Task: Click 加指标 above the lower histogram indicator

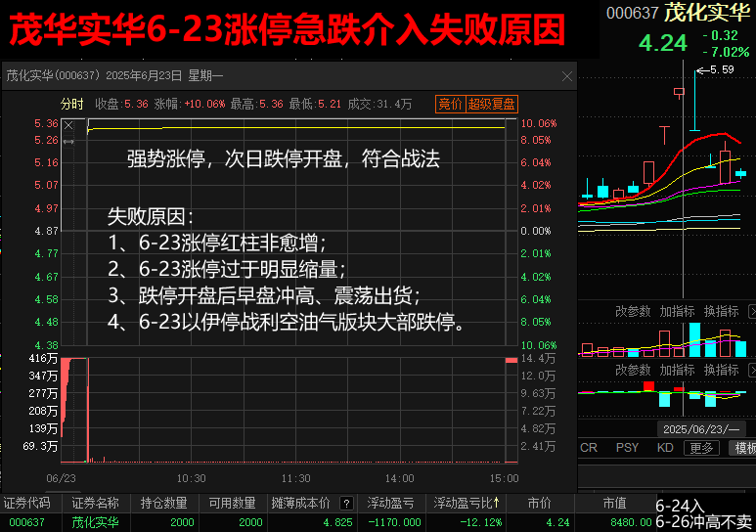Action: pyautogui.click(x=677, y=370)
